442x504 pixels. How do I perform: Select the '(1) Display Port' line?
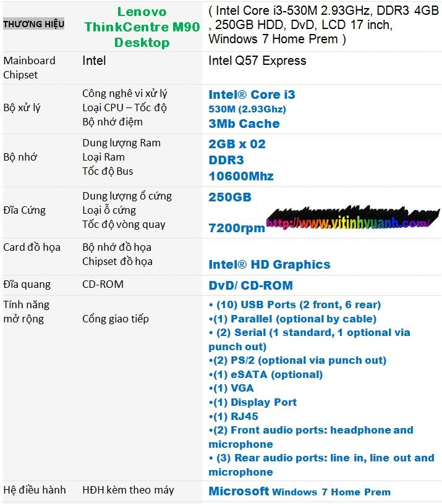[x=252, y=403]
